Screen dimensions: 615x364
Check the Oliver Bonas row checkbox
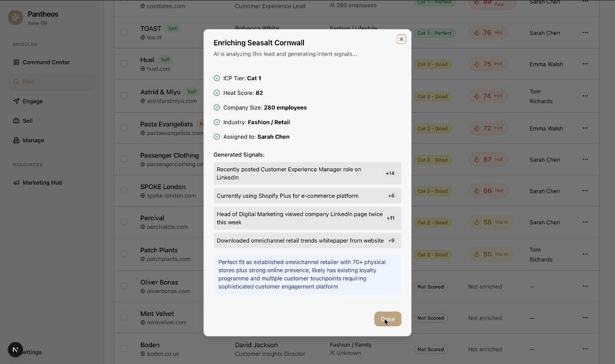coord(124,286)
